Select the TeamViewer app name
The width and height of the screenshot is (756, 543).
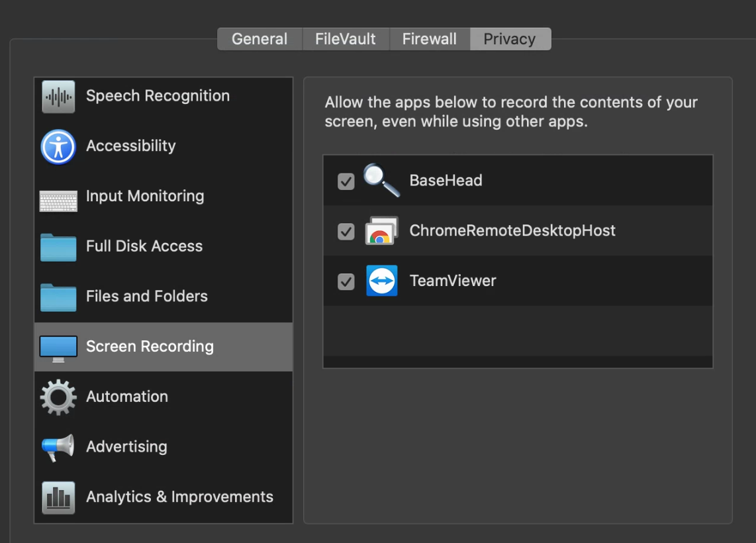453,281
